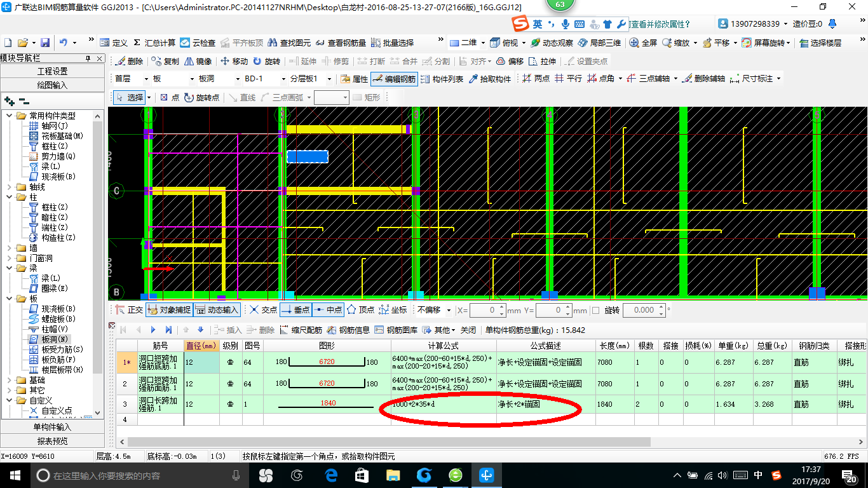Open the 报表预览 report preview tab
Screen dimensions: 868x488
pos(52,440)
